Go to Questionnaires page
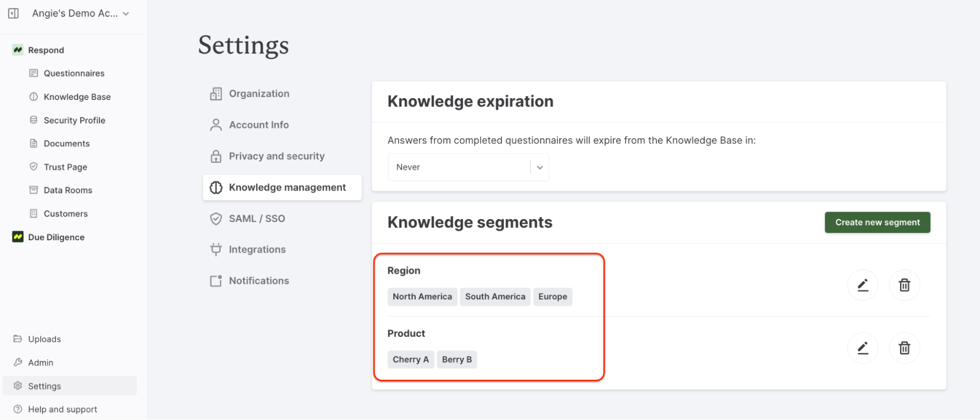This screenshot has width=980, height=420. coord(74,73)
